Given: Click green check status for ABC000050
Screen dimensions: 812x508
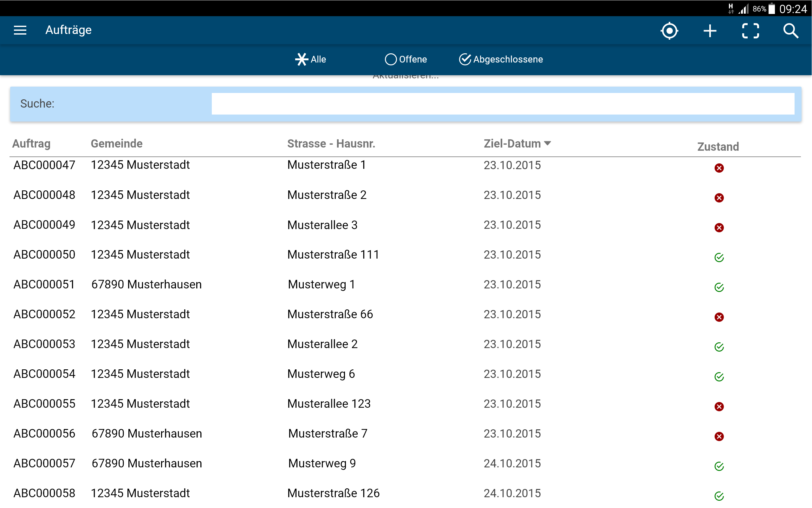Looking at the screenshot, I should pos(719,258).
